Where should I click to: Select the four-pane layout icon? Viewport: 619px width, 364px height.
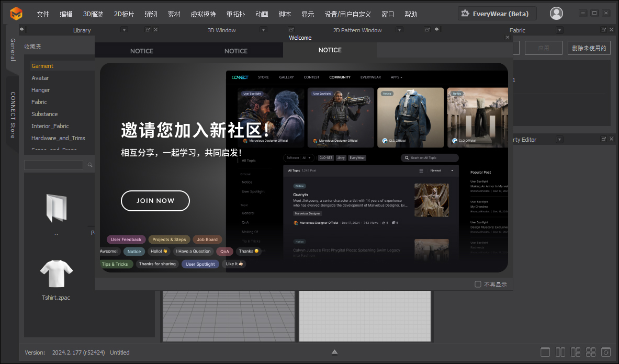point(591,352)
